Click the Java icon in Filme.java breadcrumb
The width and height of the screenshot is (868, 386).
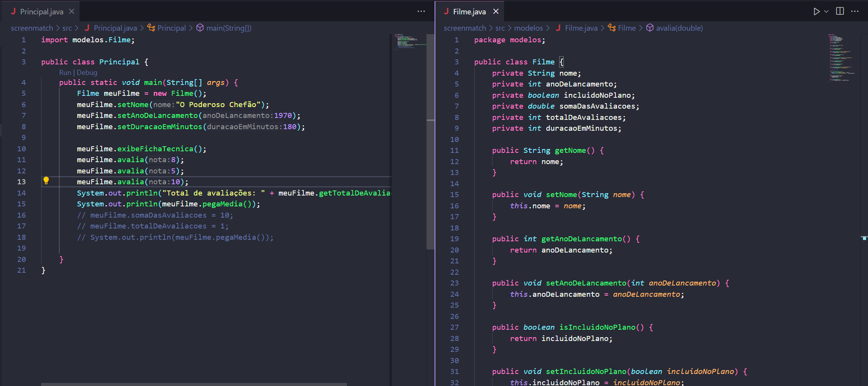(558, 28)
